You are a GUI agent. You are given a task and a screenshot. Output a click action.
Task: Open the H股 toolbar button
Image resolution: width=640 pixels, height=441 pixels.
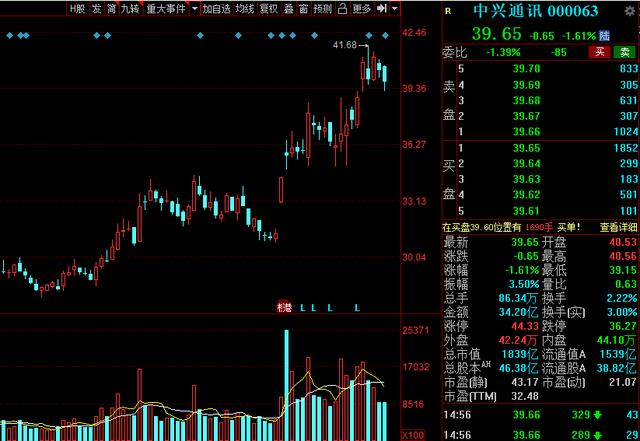click(78, 9)
